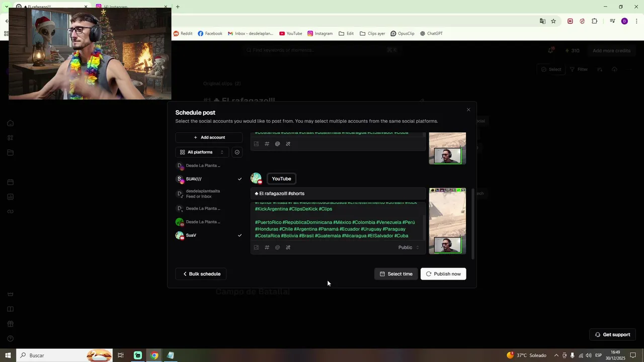Open Windows Start menu

[8, 355]
